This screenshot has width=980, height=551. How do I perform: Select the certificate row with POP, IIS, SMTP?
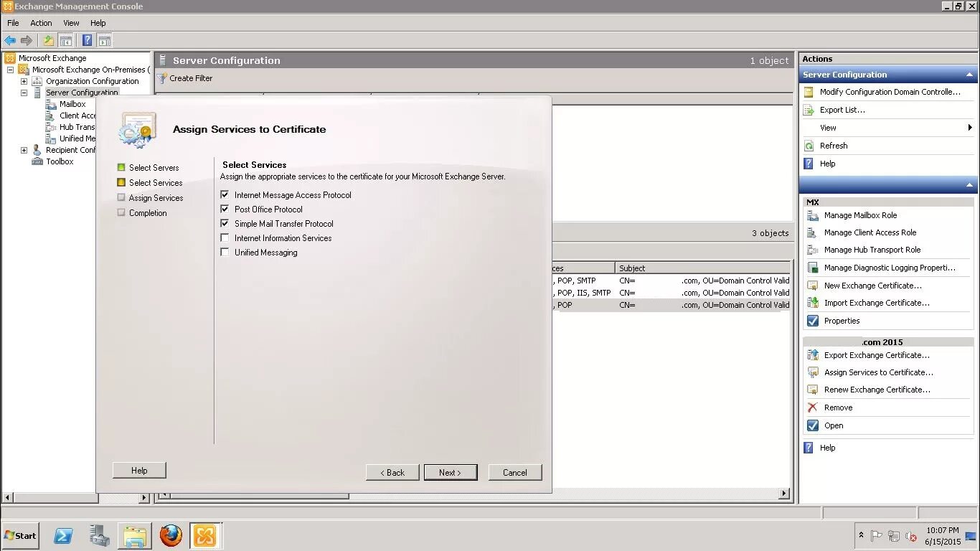point(672,293)
